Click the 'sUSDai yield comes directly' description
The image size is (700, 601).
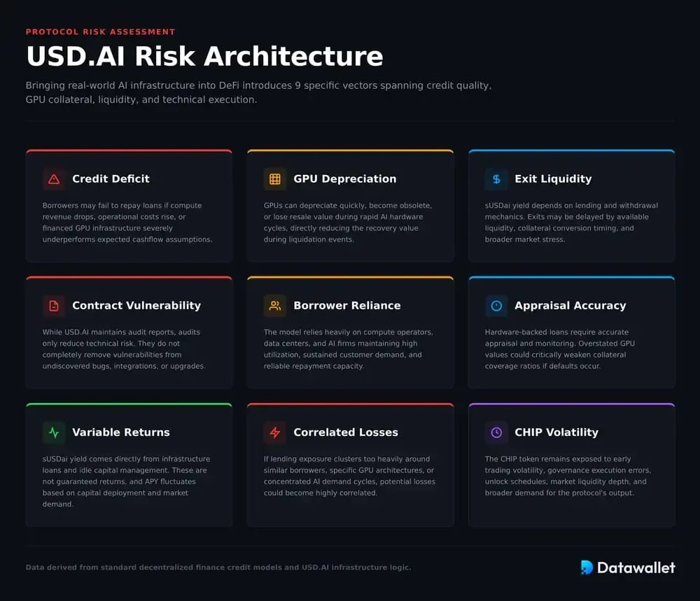click(x=126, y=481)
